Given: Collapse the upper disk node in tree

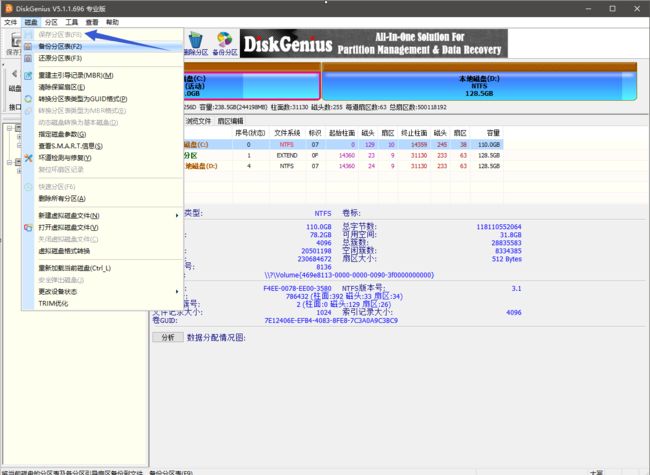Looking at the screenshot, I should 9,128.
